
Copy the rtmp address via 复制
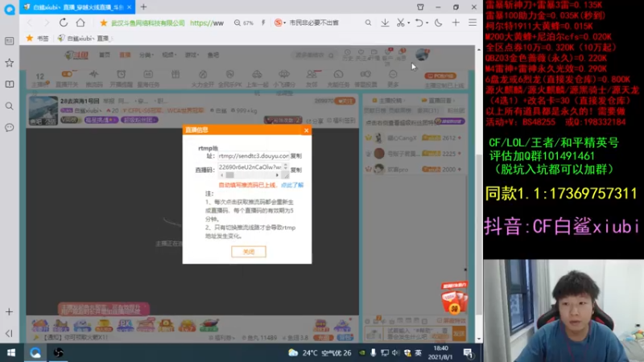tap(296, 156)
